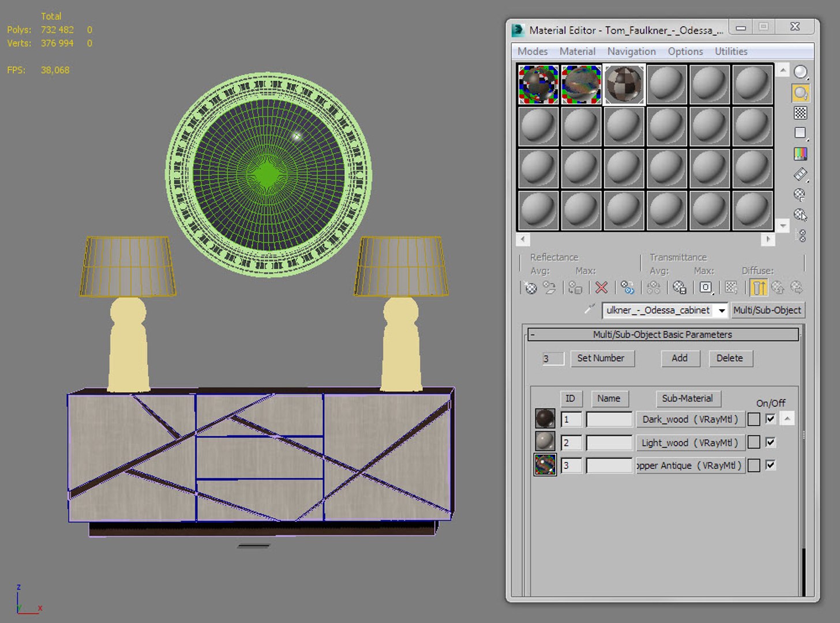Image resolution: width=840 pixels, height=623 pixels.
Task: Click the Dark_wood sub-material color swatch
Action: coord(753,419)
